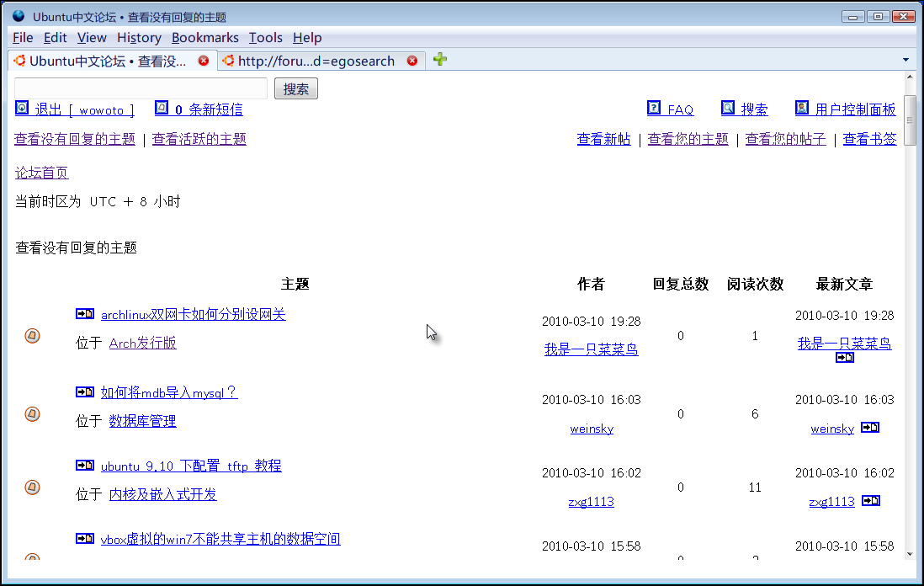Viewport: 924px width, 586px height.
Task: Open the Arch发行版 forum link
Action: tap(142, 344)
